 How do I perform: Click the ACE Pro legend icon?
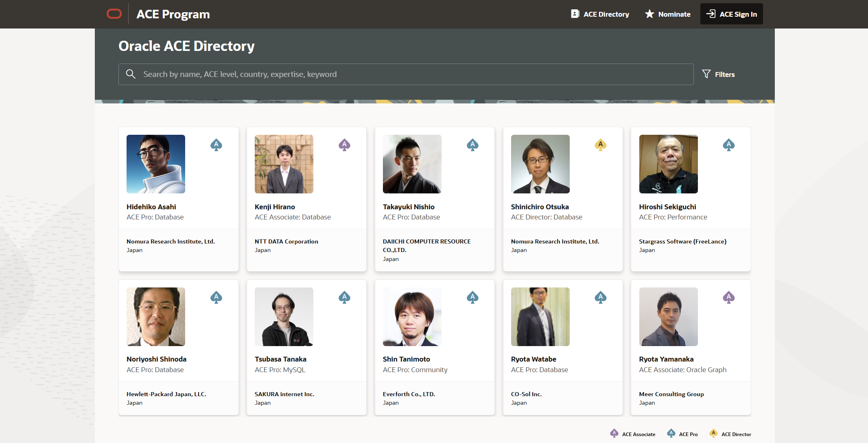671,434
